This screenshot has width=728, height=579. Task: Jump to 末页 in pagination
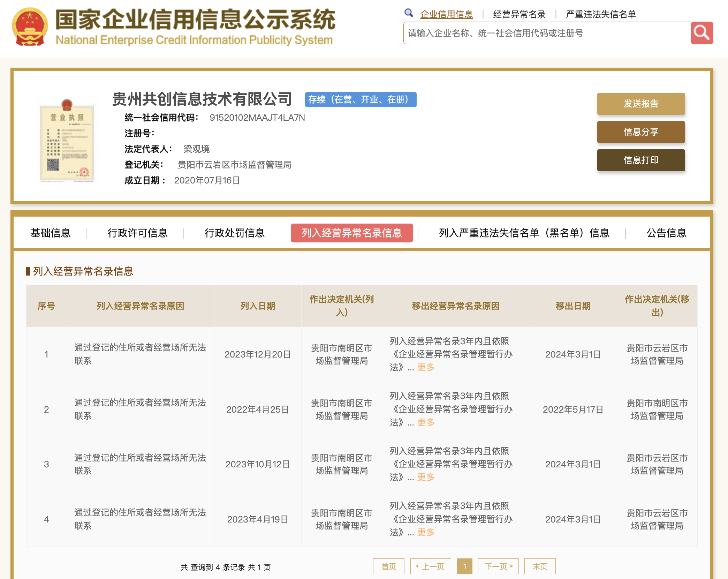tap(540, 566)
